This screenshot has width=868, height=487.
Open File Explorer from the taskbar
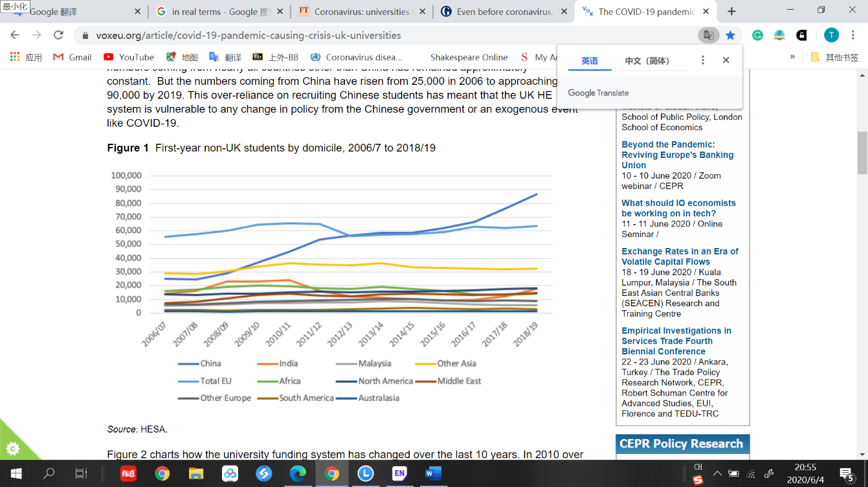click(x=196, y=473)
